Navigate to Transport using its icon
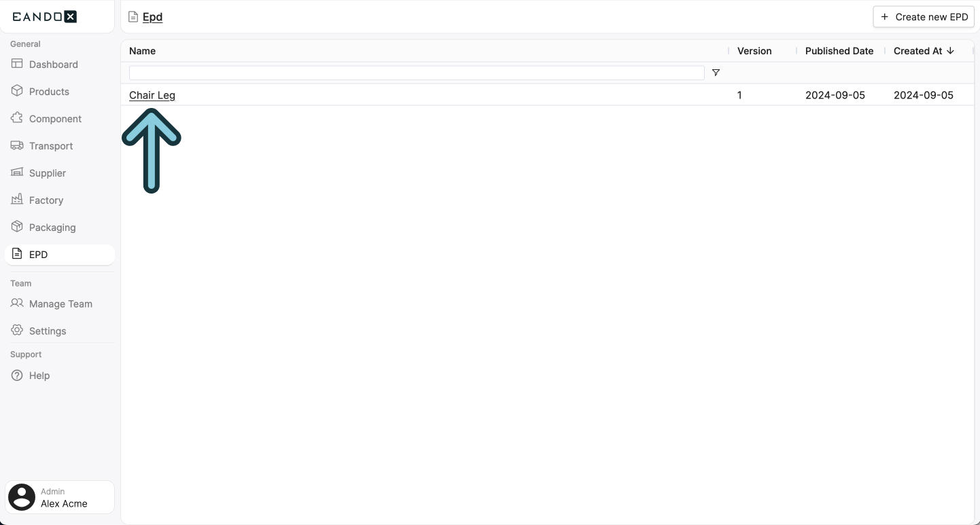 point(16,145)
